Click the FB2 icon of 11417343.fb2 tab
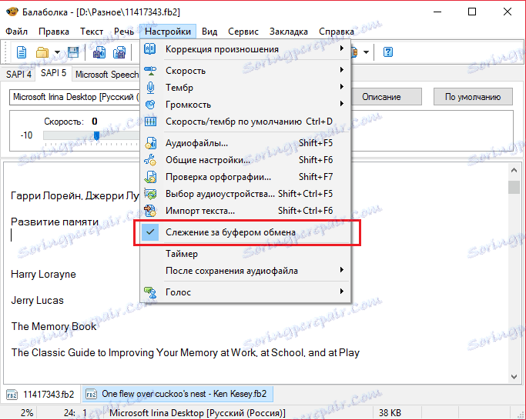Viewport: 526px width, 420px height. [x=12, y=394]
